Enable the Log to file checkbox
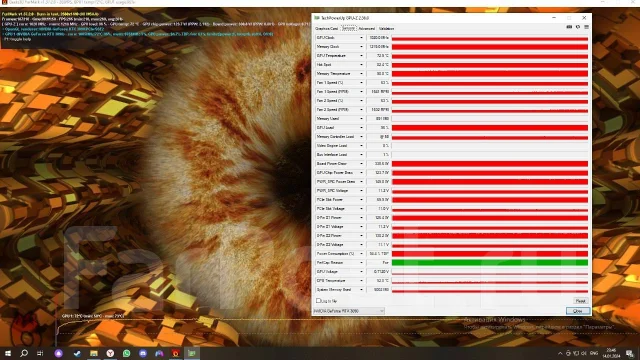 coord(318,301)
